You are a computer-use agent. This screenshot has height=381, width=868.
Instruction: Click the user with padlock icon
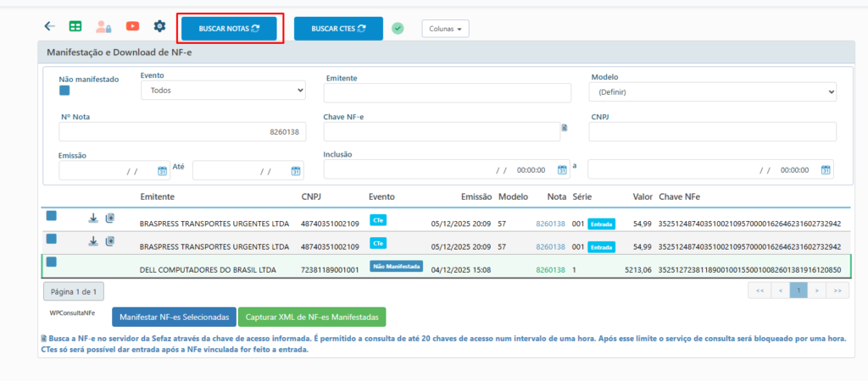point(103,26)
